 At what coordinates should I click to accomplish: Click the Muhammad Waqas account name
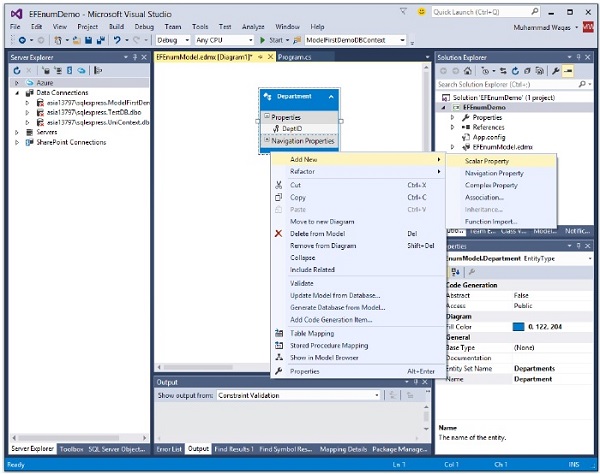coord(542,28)
